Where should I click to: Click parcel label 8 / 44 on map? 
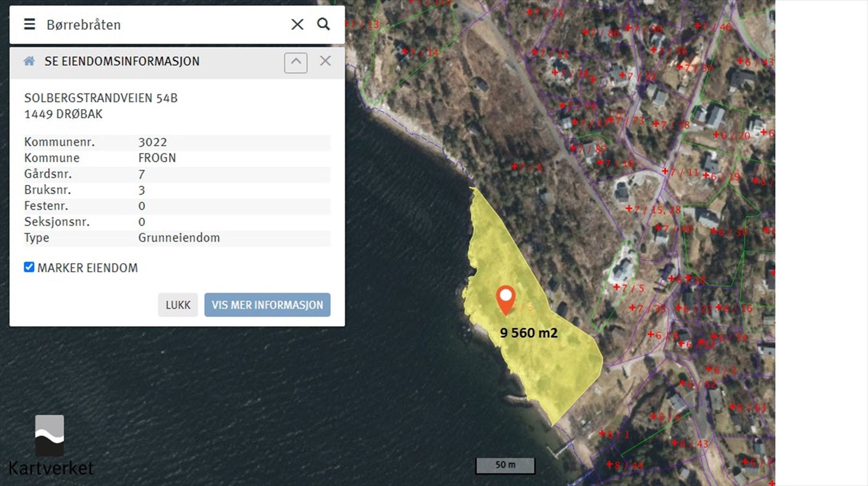click(625, 465)
